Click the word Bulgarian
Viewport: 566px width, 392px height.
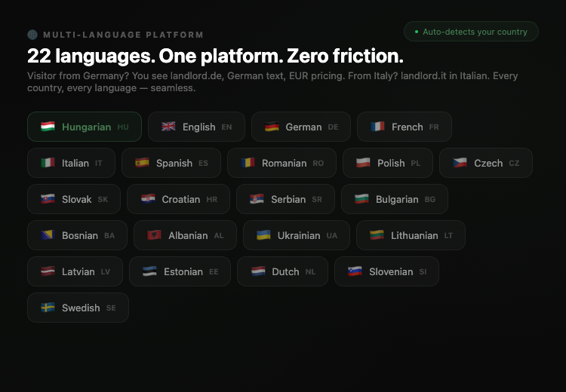click(x=397, y=199)
